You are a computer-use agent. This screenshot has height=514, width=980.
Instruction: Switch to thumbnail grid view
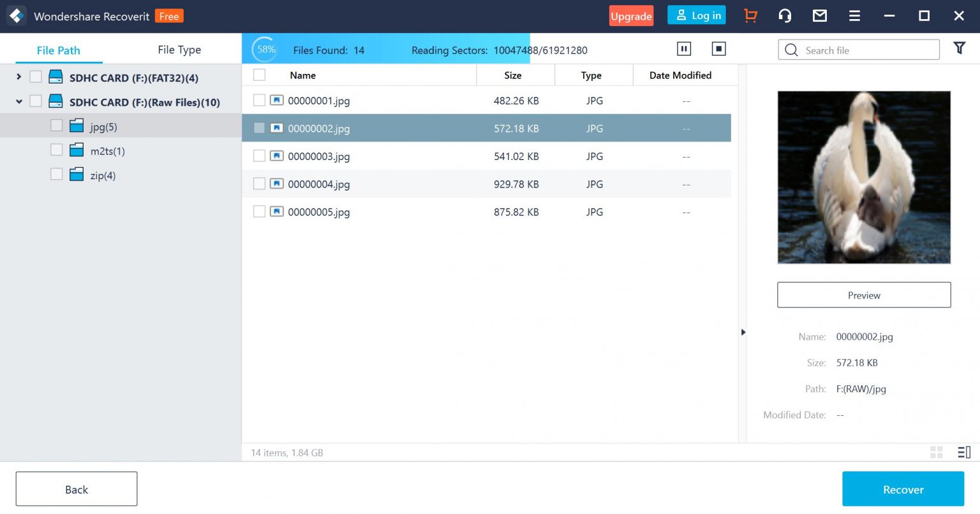pyautogui.click(x=937, y=452)
